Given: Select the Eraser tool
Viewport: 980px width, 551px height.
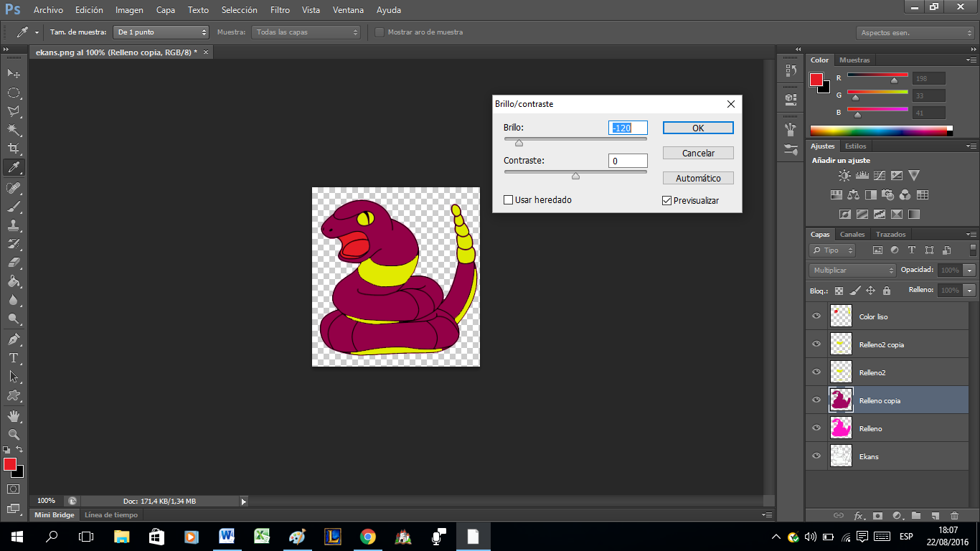Looking at the screenshot, I should point(13,263).
